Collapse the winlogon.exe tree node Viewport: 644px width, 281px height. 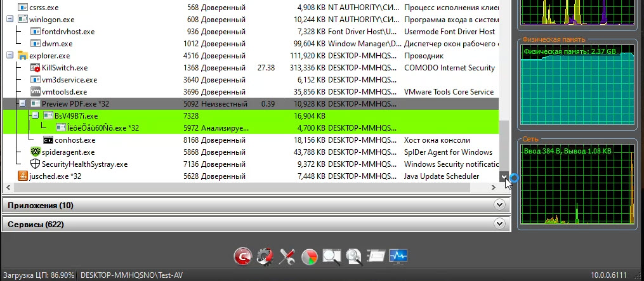pos(10,19)
